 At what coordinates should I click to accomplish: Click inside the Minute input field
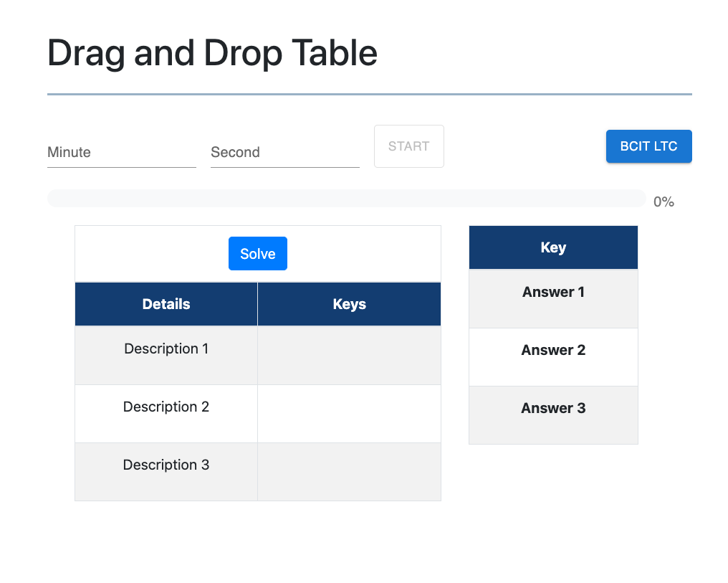point(120,152)
